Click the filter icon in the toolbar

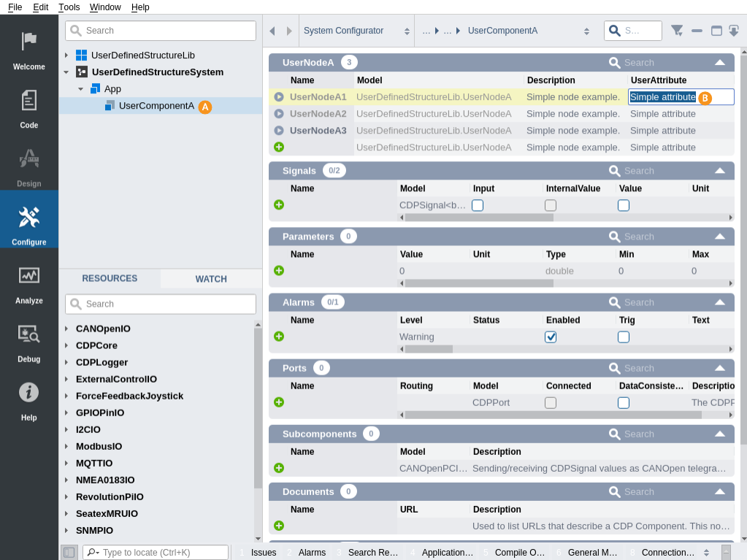[677, 31]
